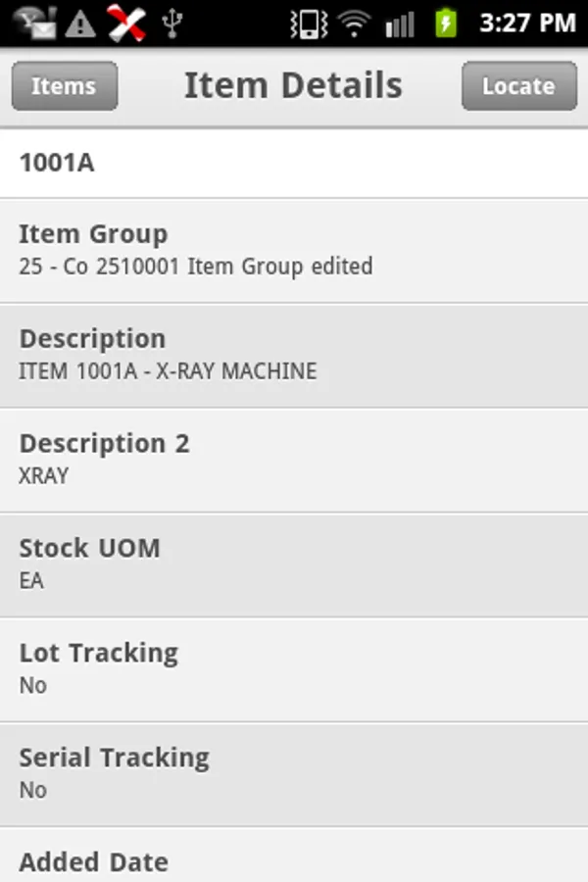The width and height of the screenshot is (588, 882).
Task: Select the Stock UOM row
Action: click(x=294, y=564)
